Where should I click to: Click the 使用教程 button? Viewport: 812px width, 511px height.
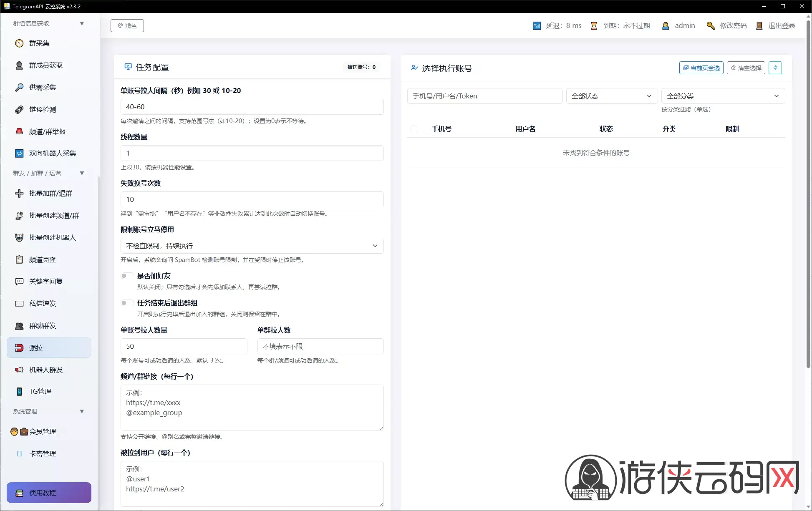[x=49, y=493]
